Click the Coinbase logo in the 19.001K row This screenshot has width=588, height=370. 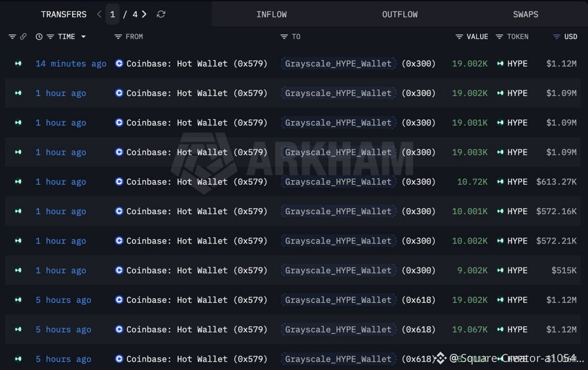(x=119, y=123)
